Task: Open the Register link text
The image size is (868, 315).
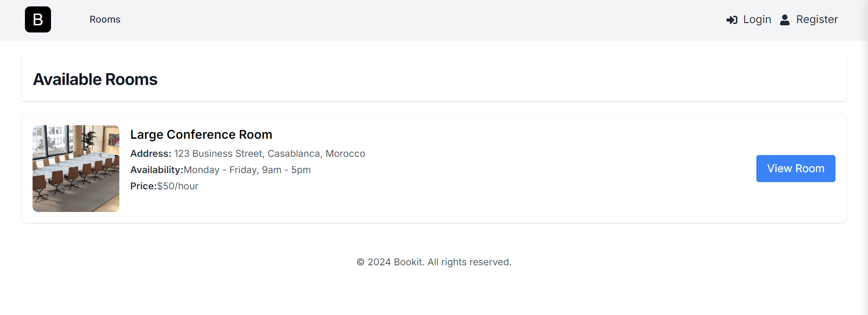Action: [816, 19]
